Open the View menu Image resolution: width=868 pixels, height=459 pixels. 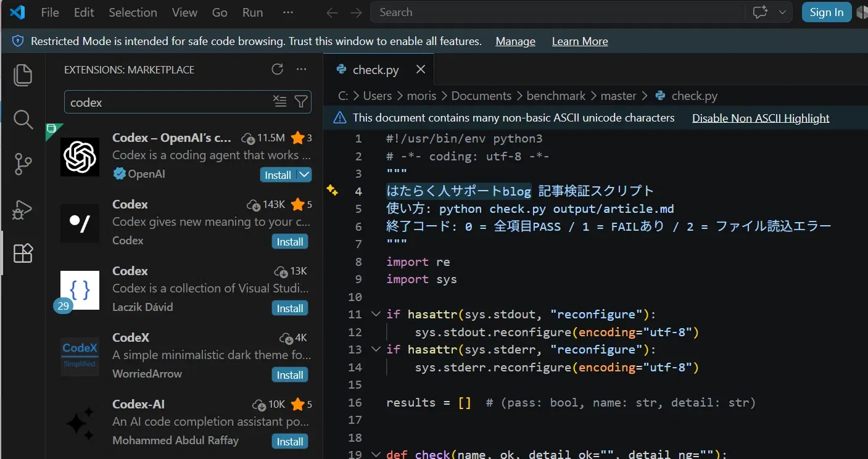184,12
